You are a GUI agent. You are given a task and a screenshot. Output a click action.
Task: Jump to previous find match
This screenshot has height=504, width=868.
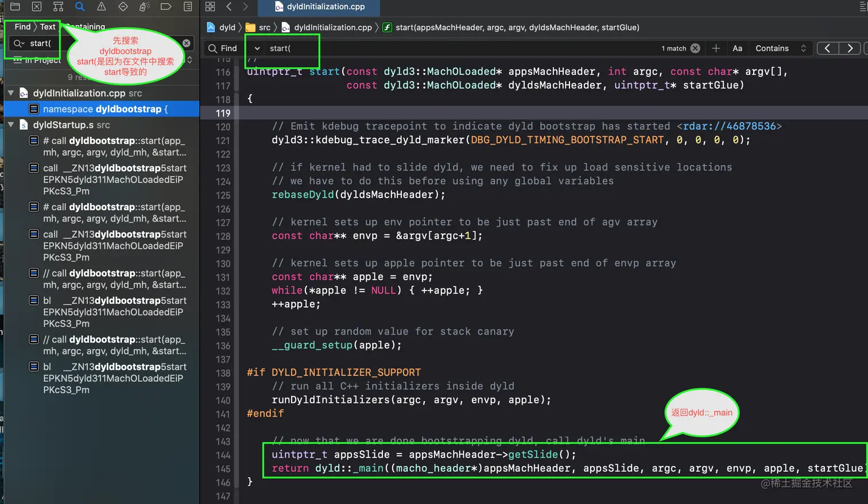827,48
